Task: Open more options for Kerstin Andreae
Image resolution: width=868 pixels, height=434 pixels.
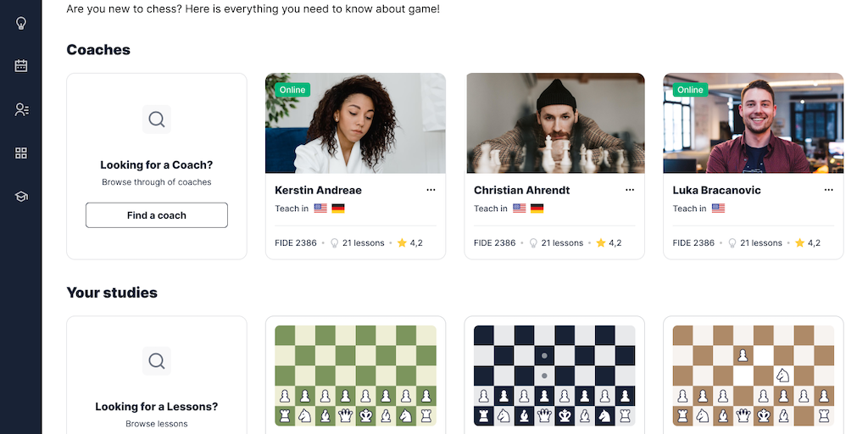Action: pos(431,190)
